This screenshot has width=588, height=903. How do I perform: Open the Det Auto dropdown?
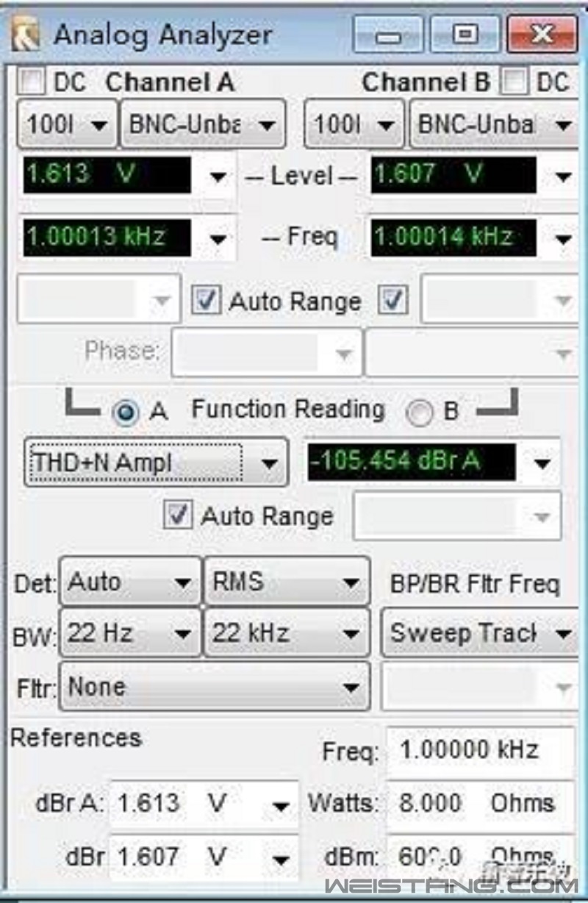pos(129,582)
